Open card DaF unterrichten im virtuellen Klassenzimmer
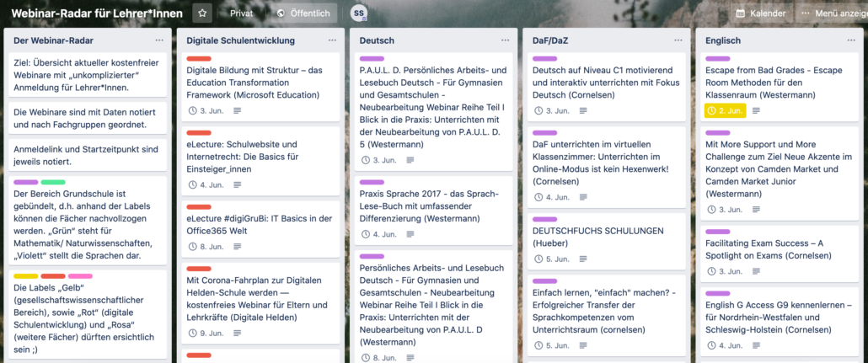 tap(606, 167)
